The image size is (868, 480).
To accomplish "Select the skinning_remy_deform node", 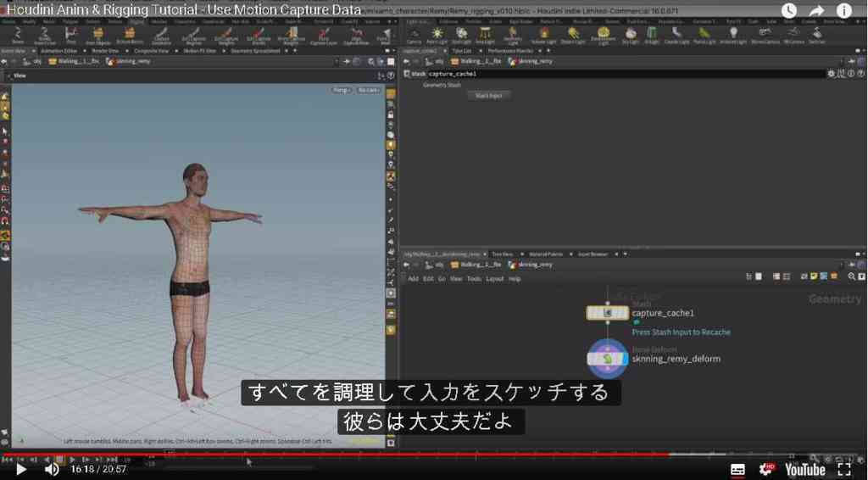I will click(x=607, y=359).
